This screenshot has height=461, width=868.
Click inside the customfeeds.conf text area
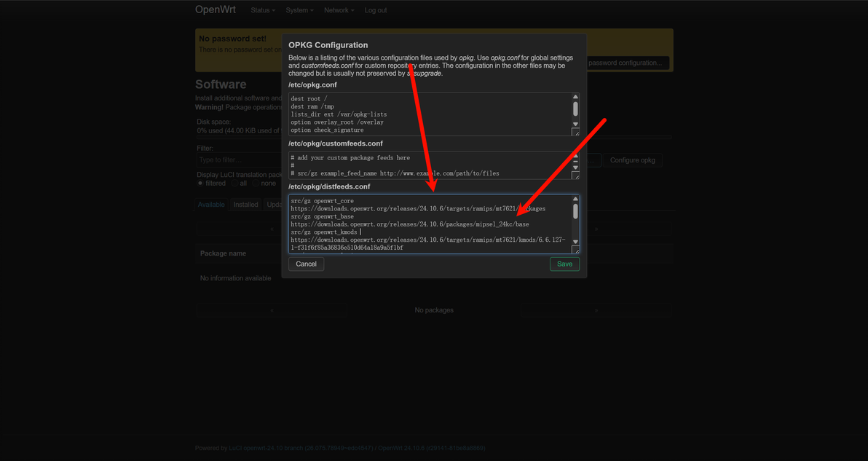click(x=434, y=165)
